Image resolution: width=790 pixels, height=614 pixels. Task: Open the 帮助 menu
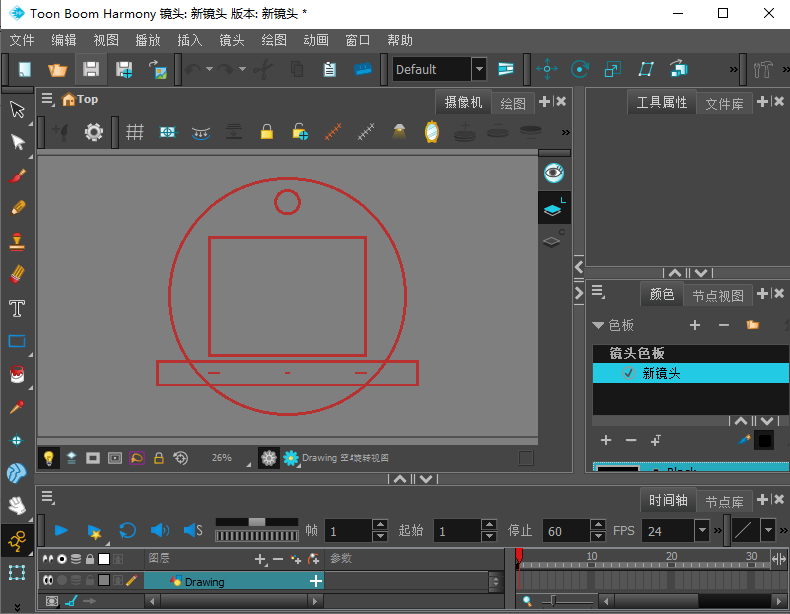pos(400,40)
